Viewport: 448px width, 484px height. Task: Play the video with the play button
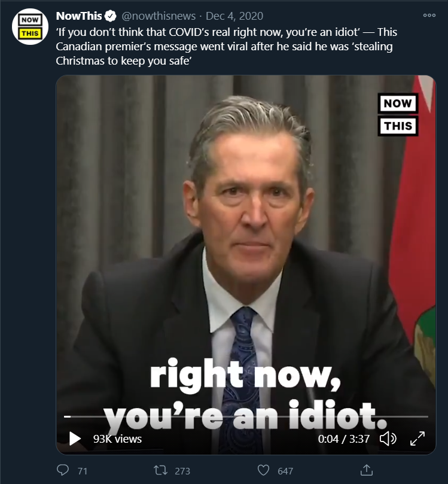[75, 439]
